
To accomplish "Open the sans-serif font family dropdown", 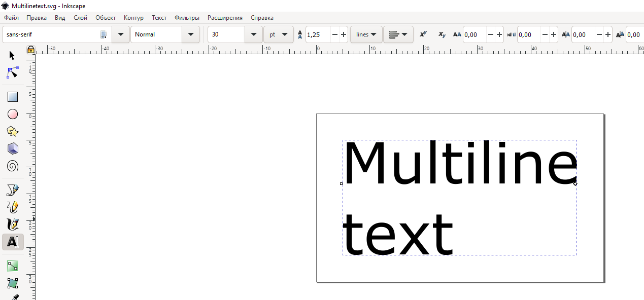I will tap(120, 34).
